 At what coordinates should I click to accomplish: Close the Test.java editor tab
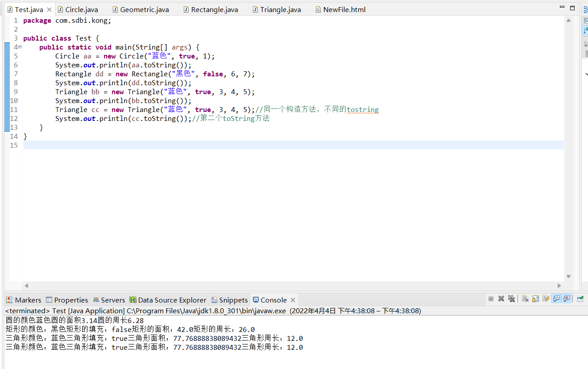click(x=49, y=9)
